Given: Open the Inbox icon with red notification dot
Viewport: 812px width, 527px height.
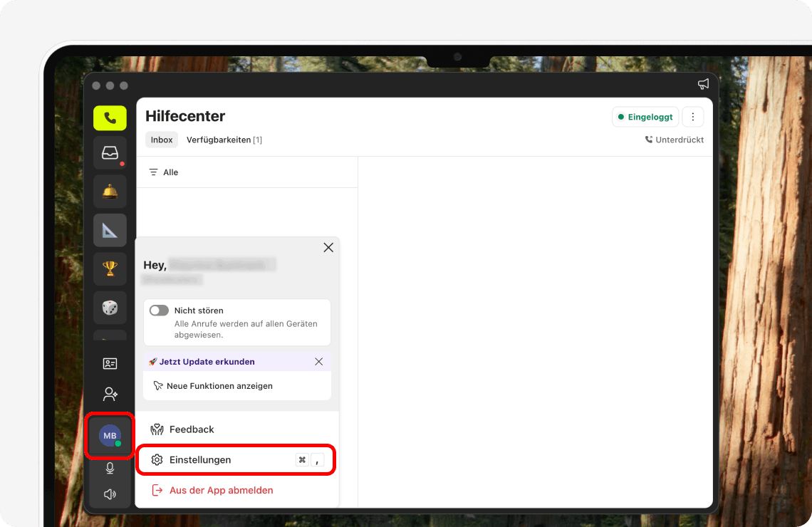Looking at the screenshot, I should pos(110,152).
